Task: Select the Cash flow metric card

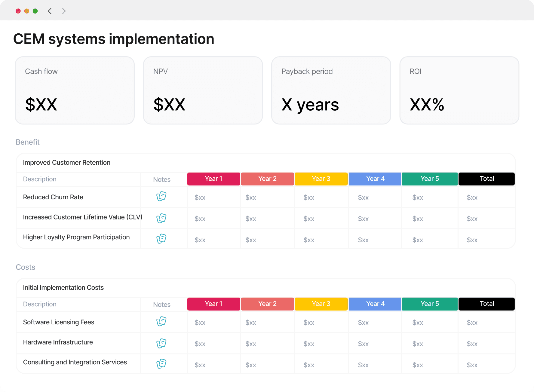Action: (x=75, y=90)
